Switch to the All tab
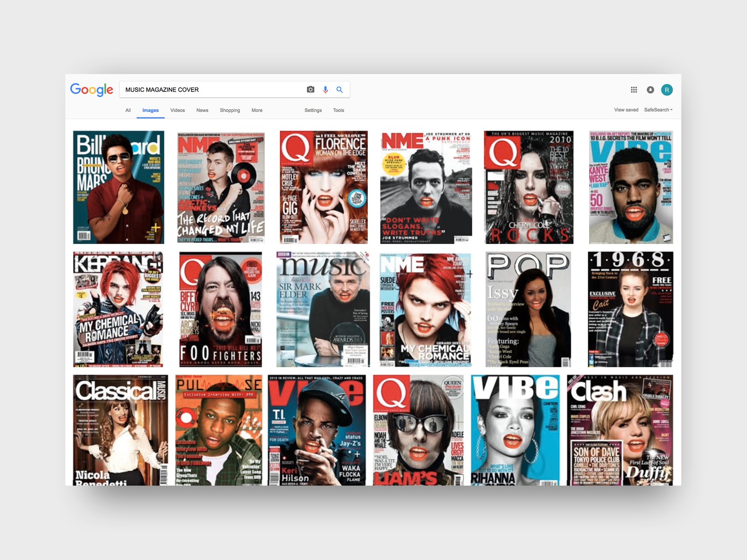The image size is (747, 560). click(x=128, y=111)
